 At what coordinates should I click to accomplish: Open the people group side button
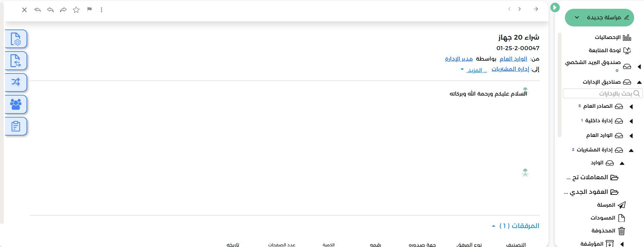point(16,104)
